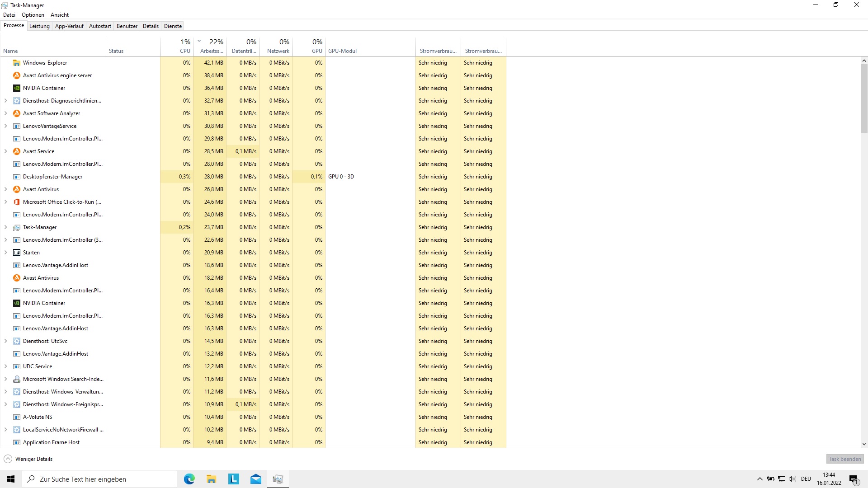Click the Task-Manager process row icon

pos(17,227)
